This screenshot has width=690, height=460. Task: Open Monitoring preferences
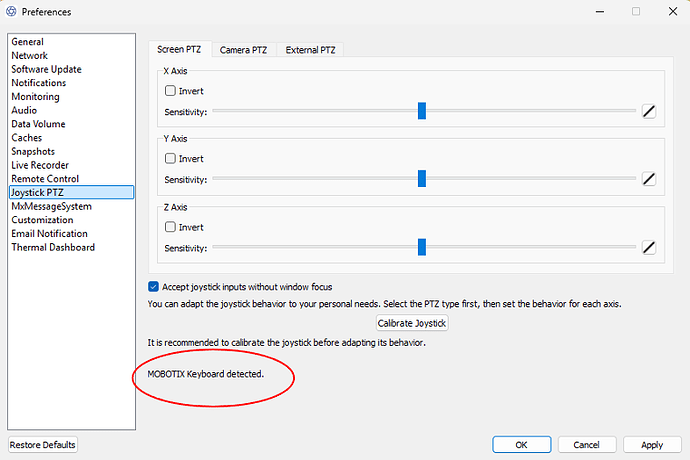[x=71, y=96]
